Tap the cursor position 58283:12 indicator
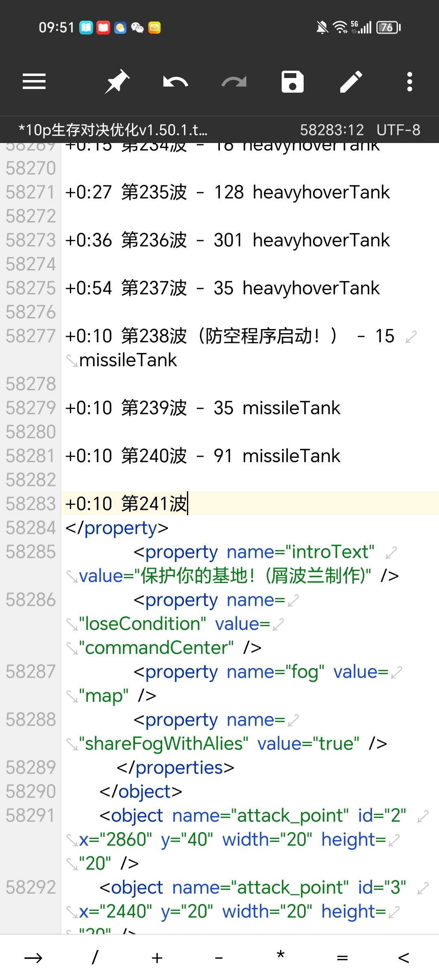Image resolution: width=439 pixels, height=980 pixels. click(x=332, y=130)
